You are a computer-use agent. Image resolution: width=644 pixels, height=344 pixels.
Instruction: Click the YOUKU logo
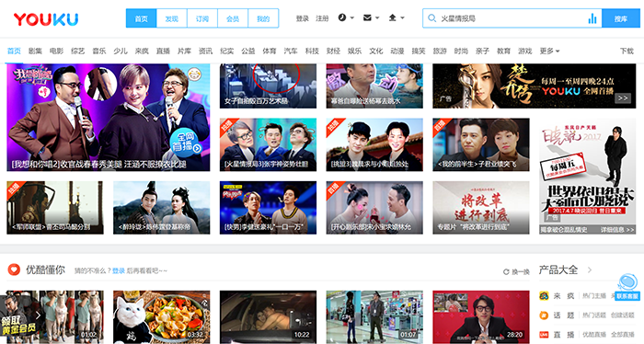pos(46,19)
